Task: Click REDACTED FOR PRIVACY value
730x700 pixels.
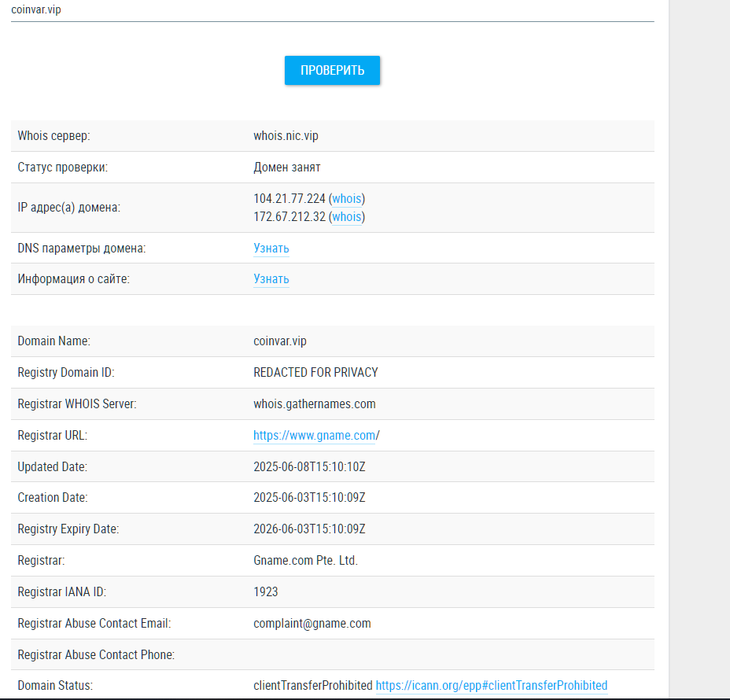Action: 315,372
